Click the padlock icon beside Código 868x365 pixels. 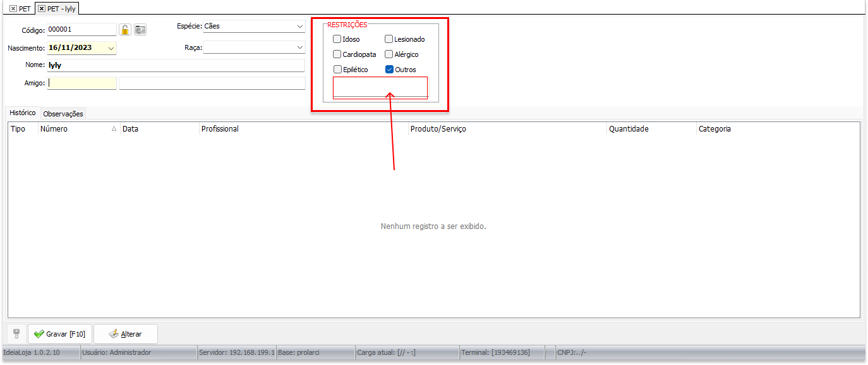pos(125,30)
